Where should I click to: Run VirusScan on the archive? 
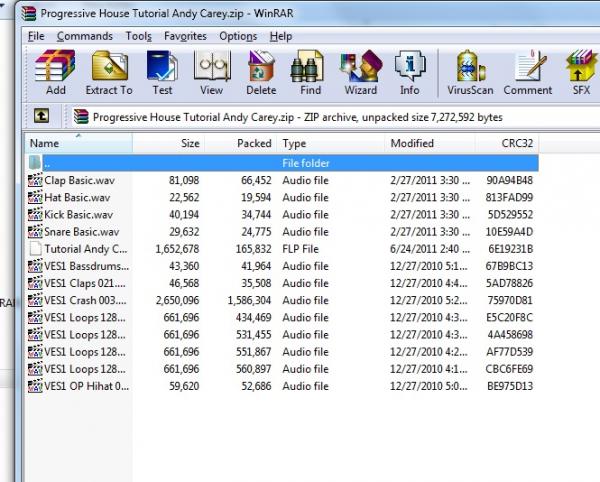point(470,72)
